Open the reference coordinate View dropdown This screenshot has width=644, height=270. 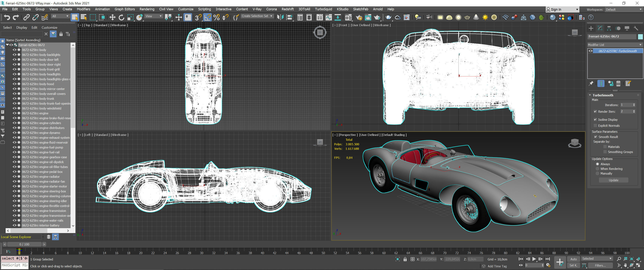153,16
